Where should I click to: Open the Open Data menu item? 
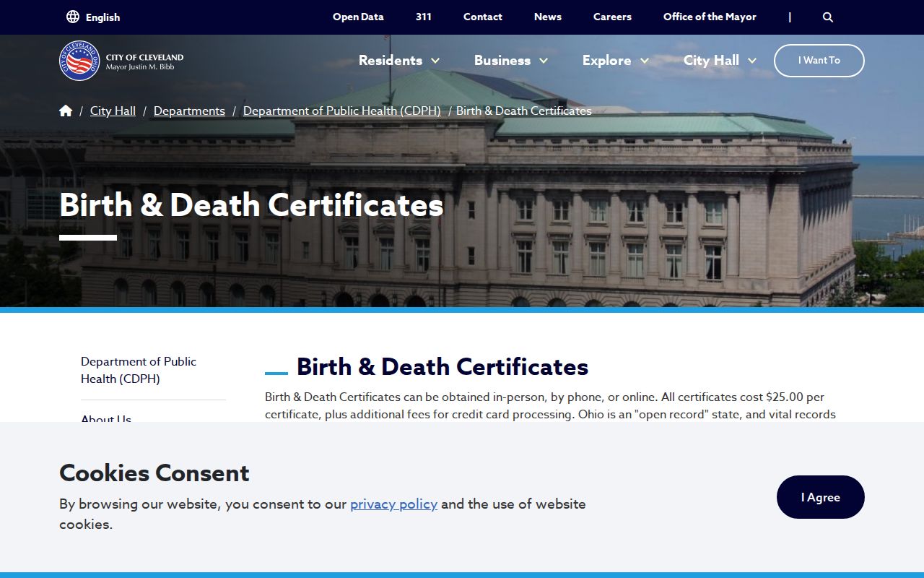tap(358, 17)
